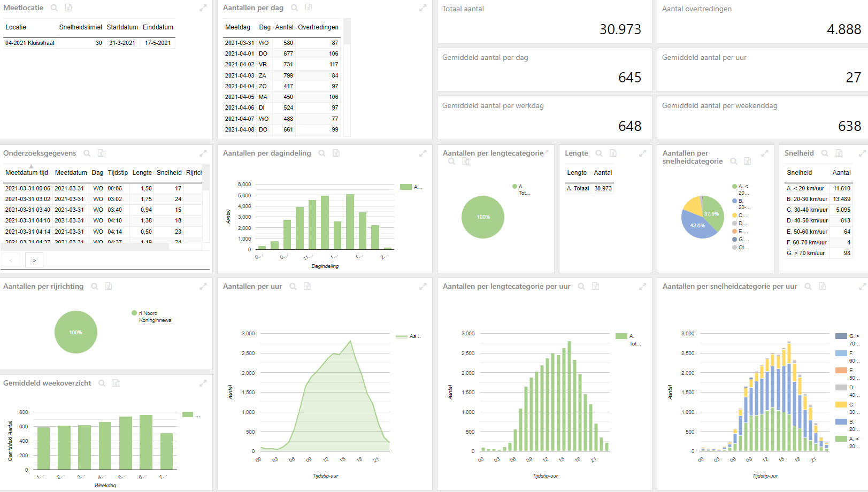Go to previous page of Onderzoeksgegevens table

[x=11, y=260]
